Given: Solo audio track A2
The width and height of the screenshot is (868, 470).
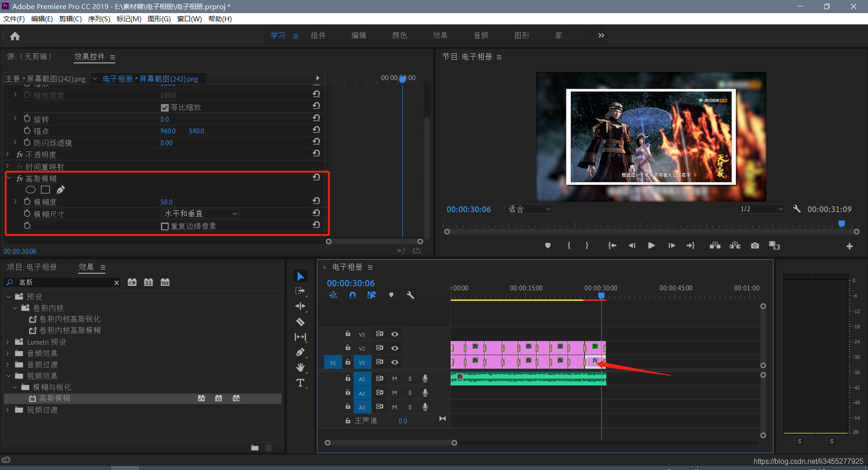Looking at the screenshot, I should coord(410,393).
